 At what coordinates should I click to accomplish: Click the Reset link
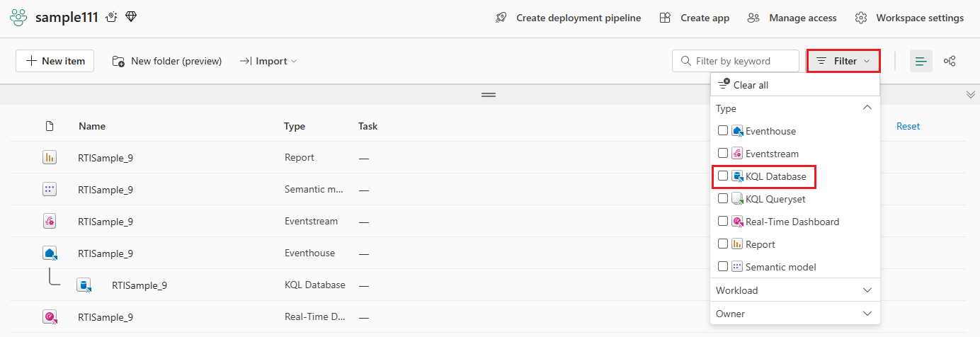point(908,126)
